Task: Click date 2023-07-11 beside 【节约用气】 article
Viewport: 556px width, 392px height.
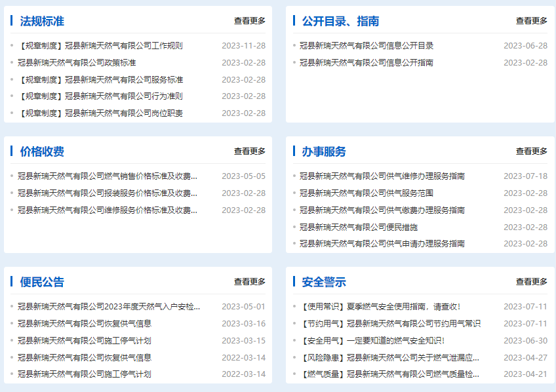Action: [525, 324]
